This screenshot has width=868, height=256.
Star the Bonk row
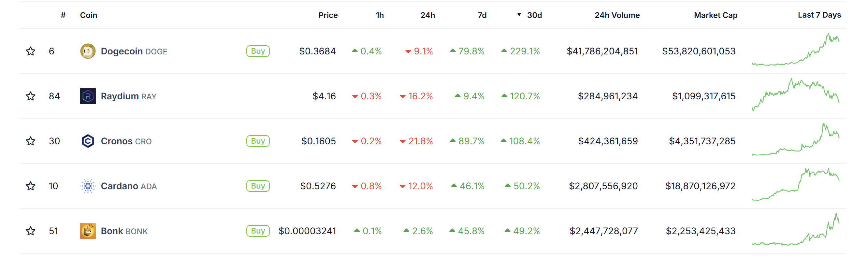(x=31, y=231)
